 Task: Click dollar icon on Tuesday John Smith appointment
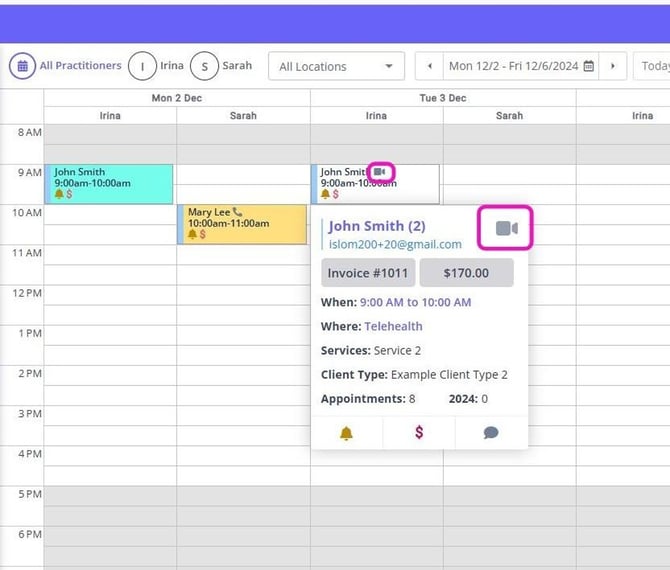click(x=335, y=194)
